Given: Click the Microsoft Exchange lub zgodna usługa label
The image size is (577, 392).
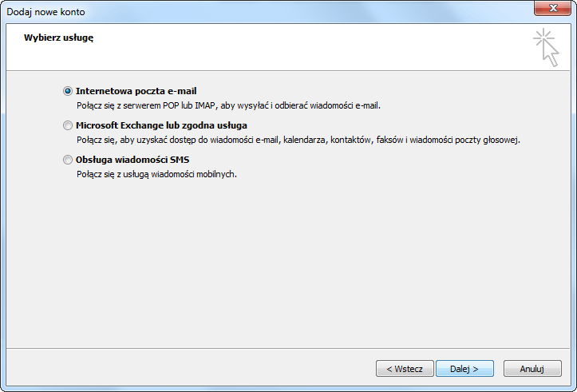Looking at the screenshot, I should (x=161, y=125).
